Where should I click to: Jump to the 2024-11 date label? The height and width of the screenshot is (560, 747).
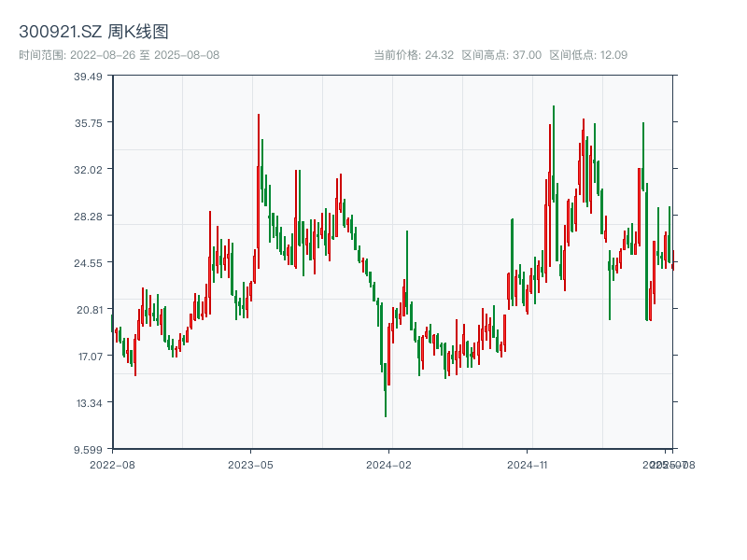[x=528, y=464]
